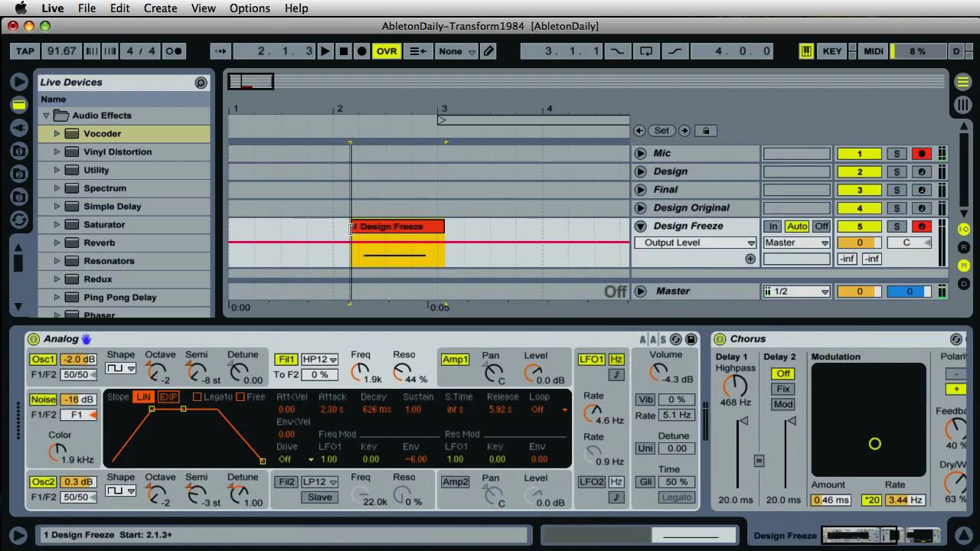Open the Options menu
This screenshot has width=980, height=551.
[x=250, y=8]
